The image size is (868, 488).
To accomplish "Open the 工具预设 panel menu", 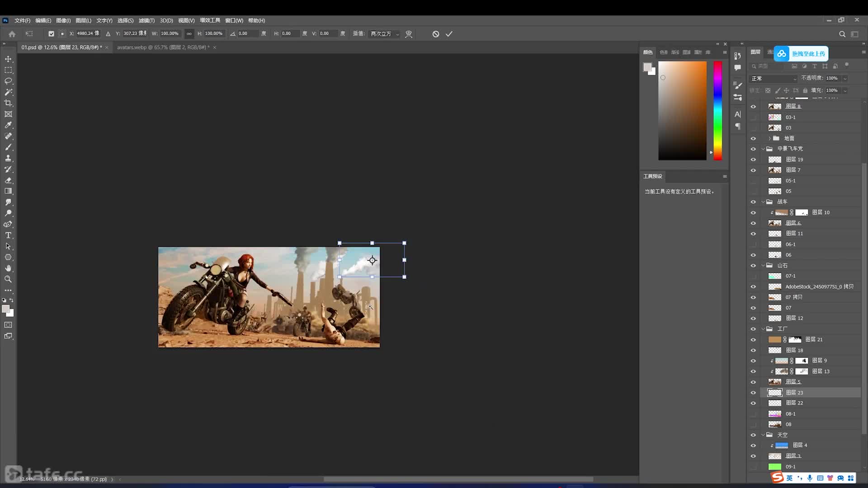I will 725,176.
